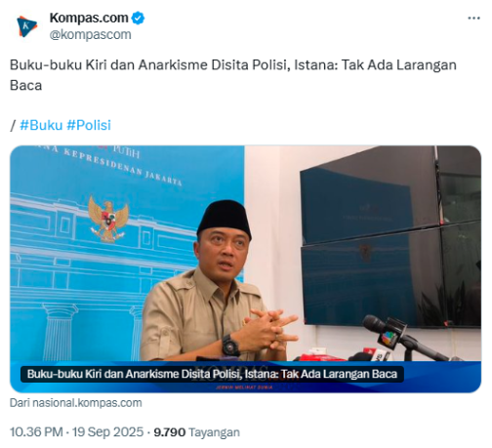Click the Kepresidenan Jakarta backdrop text

pos(123,167)
